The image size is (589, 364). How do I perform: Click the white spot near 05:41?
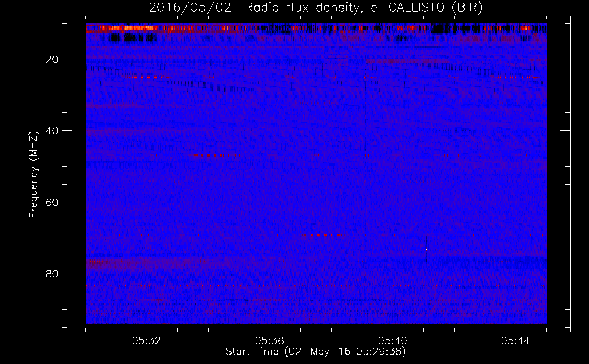426,249
